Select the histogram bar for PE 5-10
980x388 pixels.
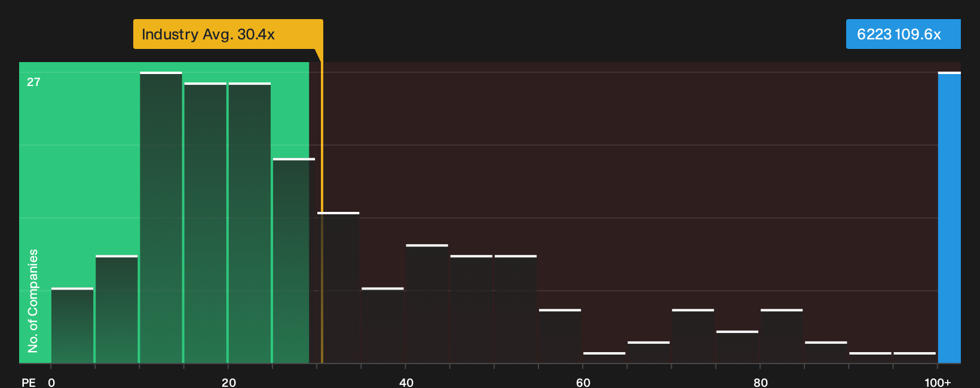tap(117, 309)
